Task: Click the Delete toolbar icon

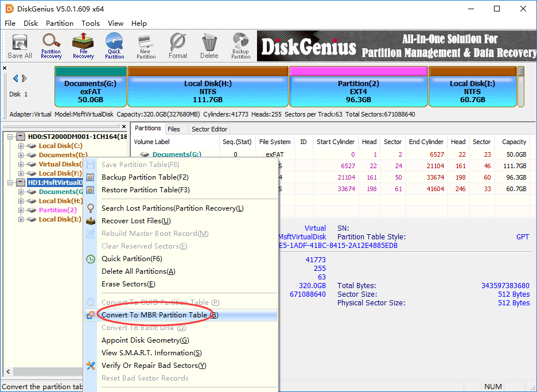Action: (209, 46)
